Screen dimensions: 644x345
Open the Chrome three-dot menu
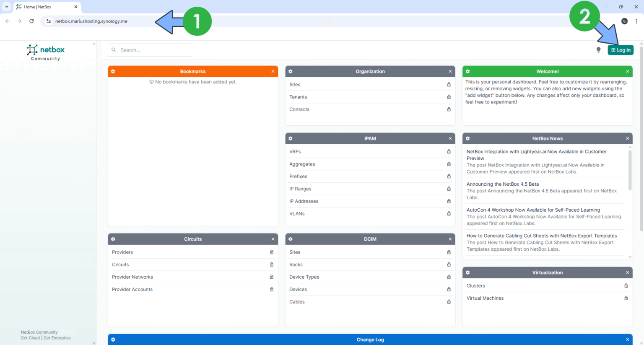[x=637, y=21]
